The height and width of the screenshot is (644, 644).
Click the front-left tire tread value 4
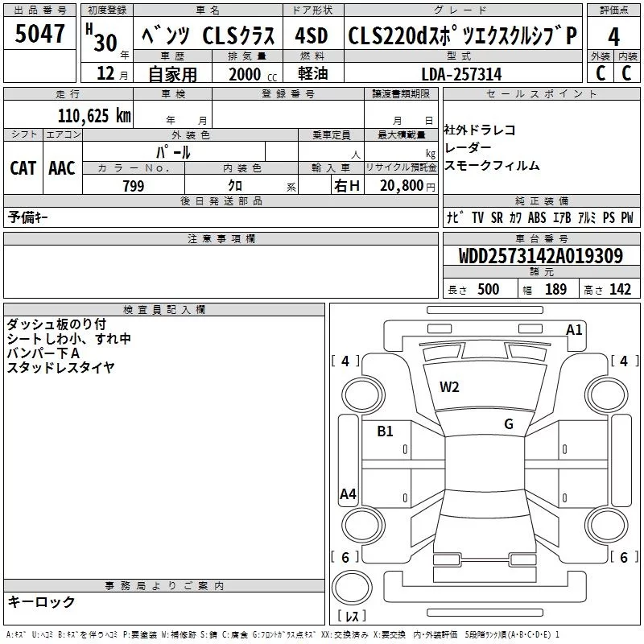click(x=346, y=361)
